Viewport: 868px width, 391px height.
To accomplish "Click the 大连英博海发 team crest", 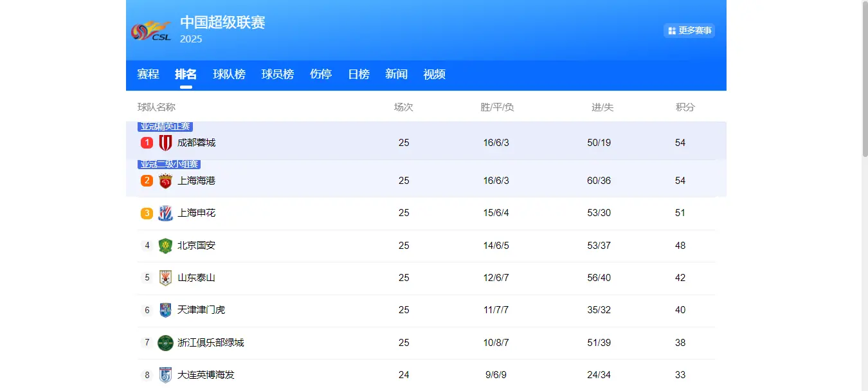I will point(165,375).
